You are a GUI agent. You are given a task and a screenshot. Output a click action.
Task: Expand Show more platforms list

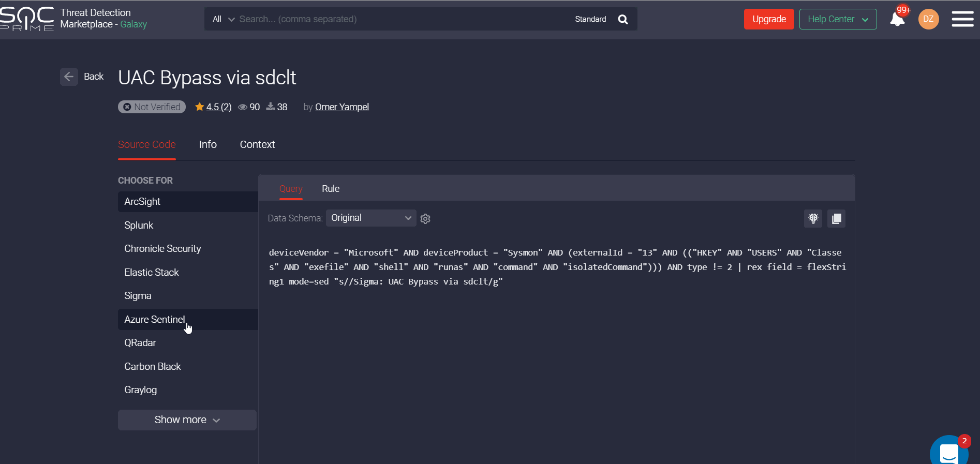click(187, 420)
